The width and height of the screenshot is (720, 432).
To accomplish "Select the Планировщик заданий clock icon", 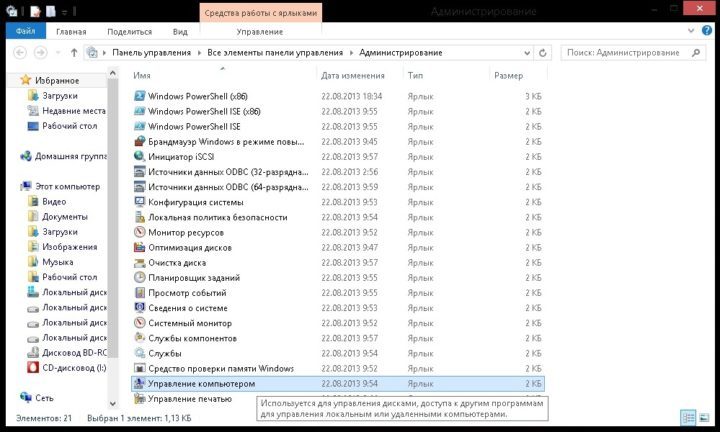I will (x=140, y=278).
